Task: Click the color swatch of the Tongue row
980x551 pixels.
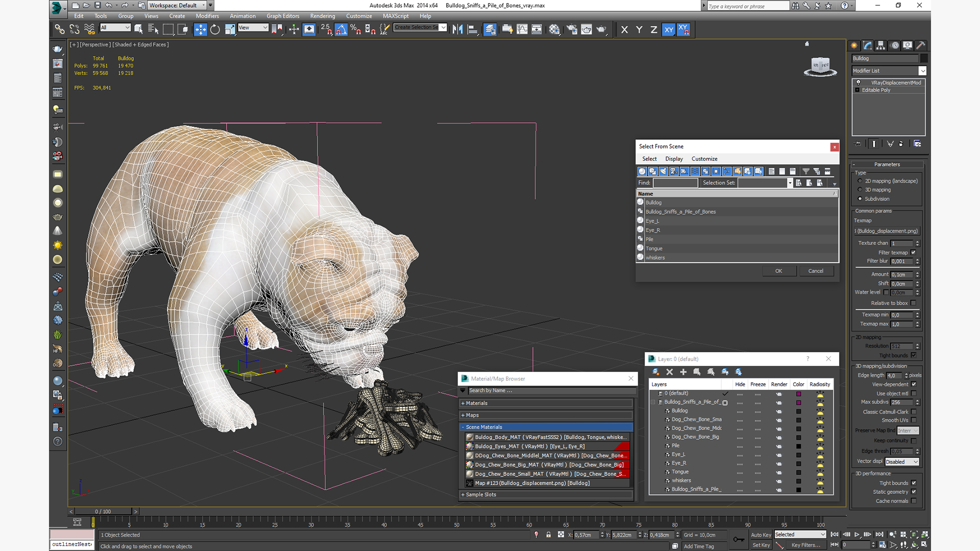Action: point(798,472)
